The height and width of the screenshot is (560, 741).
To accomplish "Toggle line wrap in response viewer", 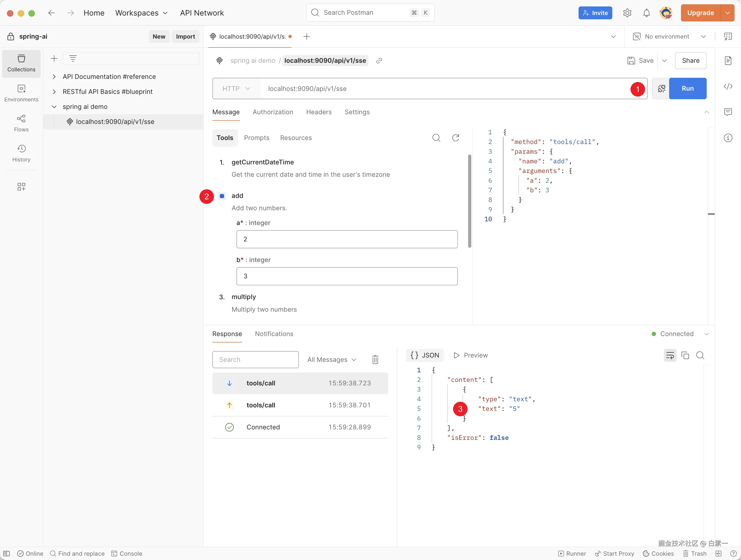I will click(670, 355).
